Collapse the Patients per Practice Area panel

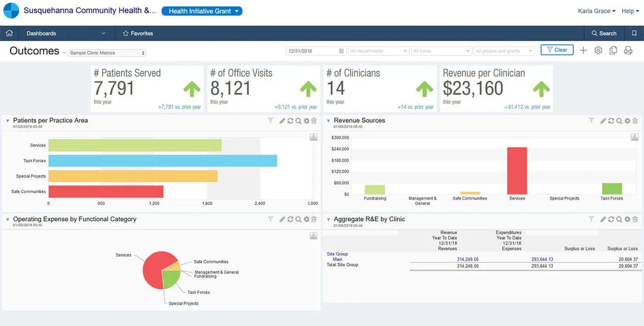tap(7, 121)
